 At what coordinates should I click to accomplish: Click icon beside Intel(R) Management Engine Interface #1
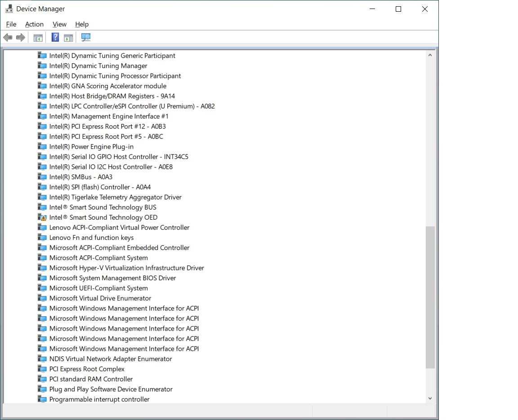click(x=42, y=116)
